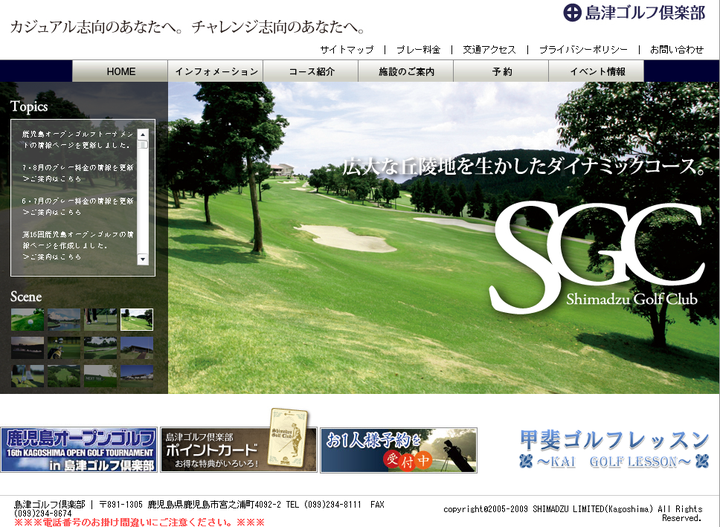Go to the 予約 navigation tab
The width and height of the screenshot is (720, 527).
click(x=501, y=71)
